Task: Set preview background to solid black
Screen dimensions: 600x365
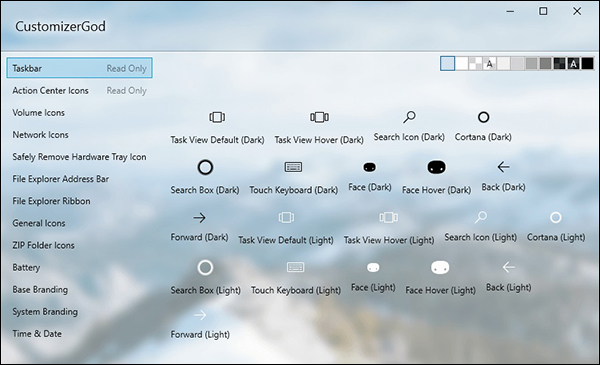Action: (587, 64)
